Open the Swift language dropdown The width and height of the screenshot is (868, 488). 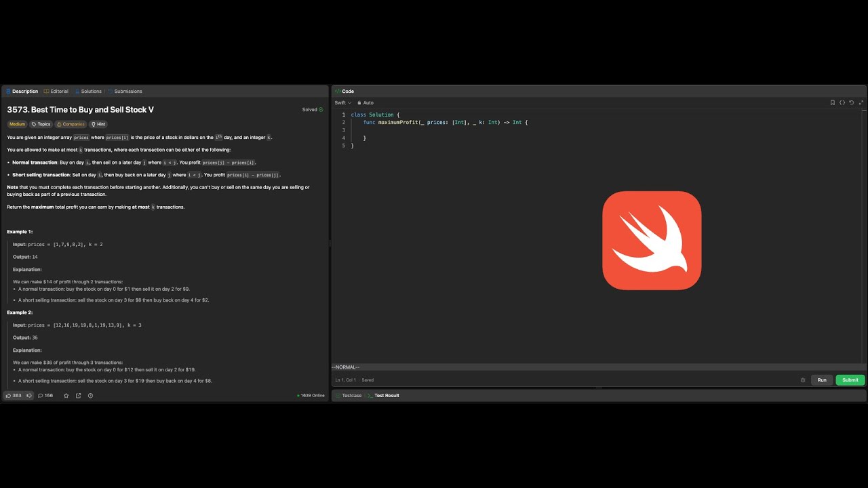[x=343, y=103]
